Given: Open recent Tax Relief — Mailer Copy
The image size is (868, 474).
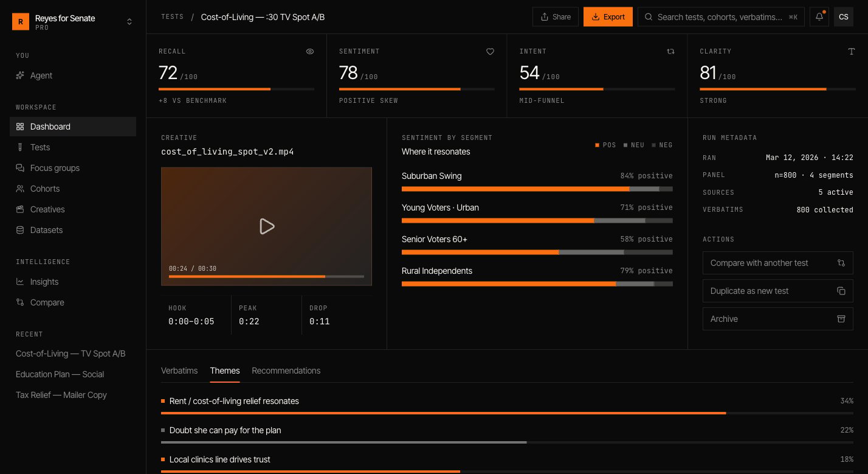Looking at the screenshot, I should (73, 395).
